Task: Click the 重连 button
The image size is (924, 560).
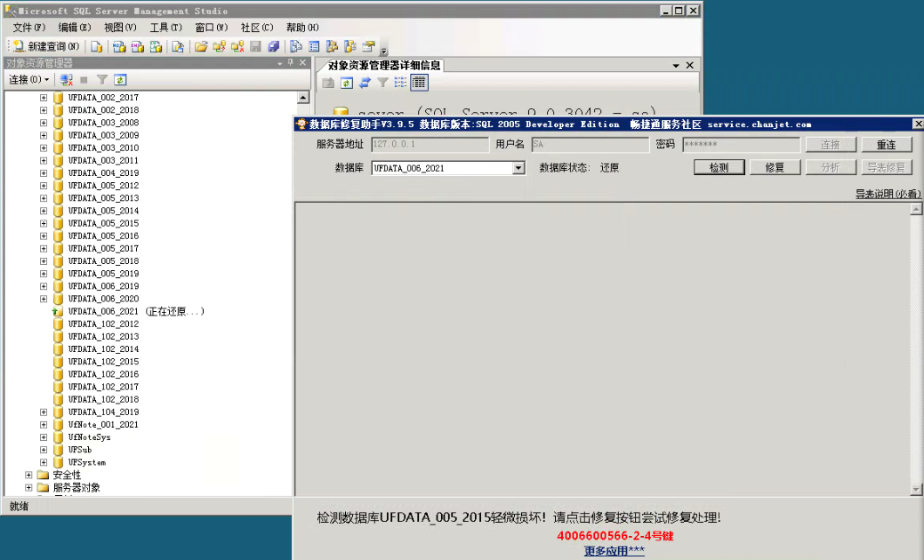Action: 887,144
